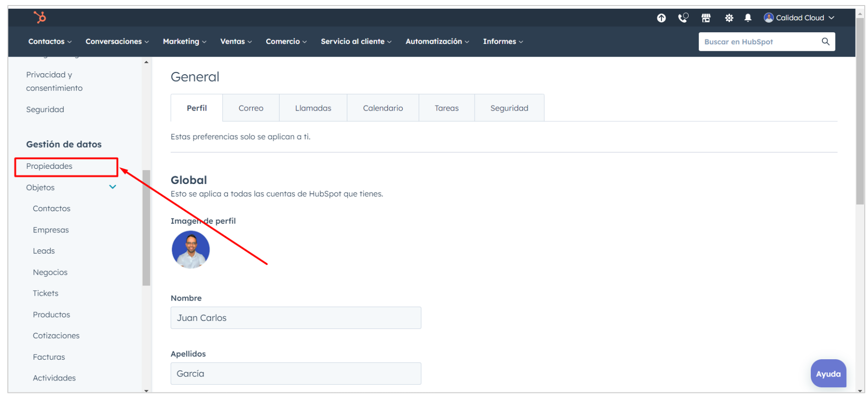
Task: Open the Automatización navigation dropdown
Action: point(437,42)
